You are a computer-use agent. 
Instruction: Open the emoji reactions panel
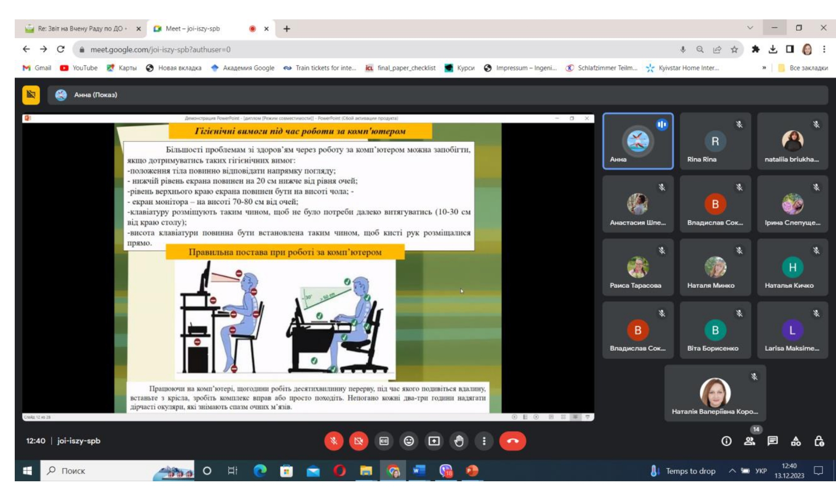click(409, 441)
